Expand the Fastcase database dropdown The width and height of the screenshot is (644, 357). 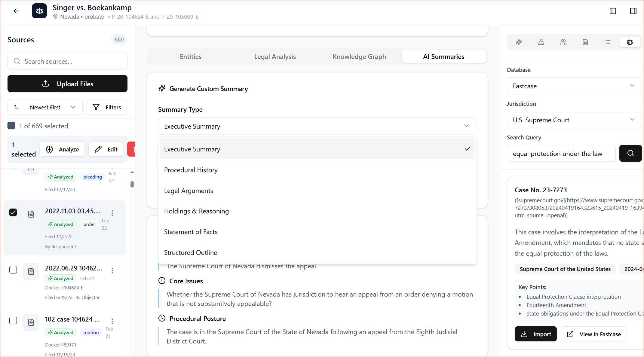(x=574, y=86)
